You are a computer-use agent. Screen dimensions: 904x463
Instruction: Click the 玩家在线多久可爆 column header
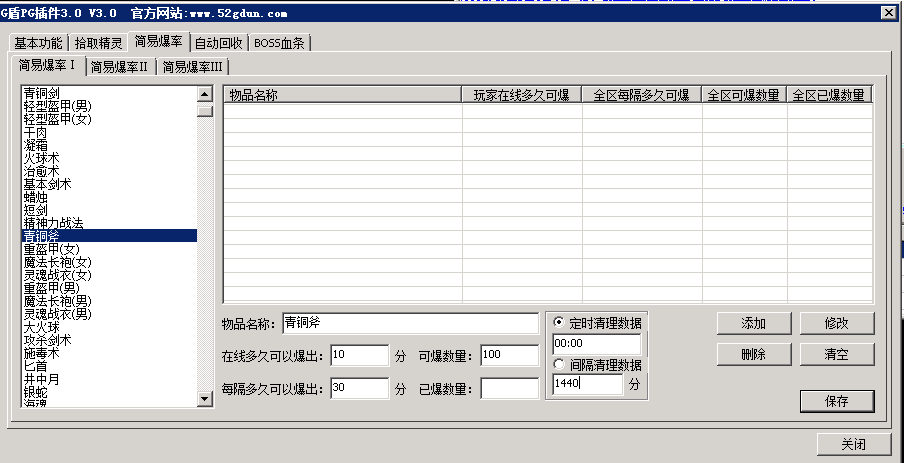522,95
